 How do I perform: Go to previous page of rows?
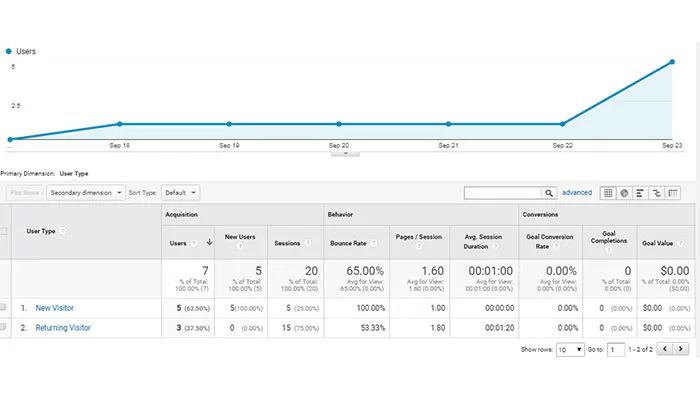pos(665,349)
